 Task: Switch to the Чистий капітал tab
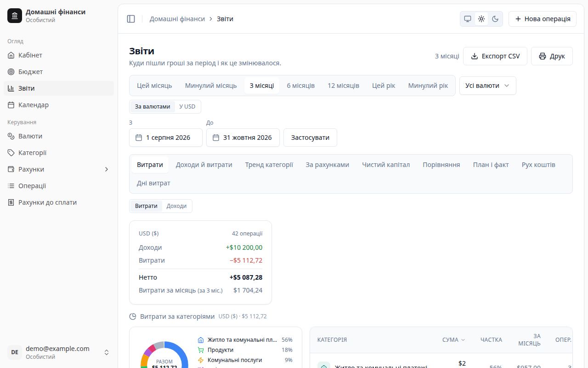386,165
